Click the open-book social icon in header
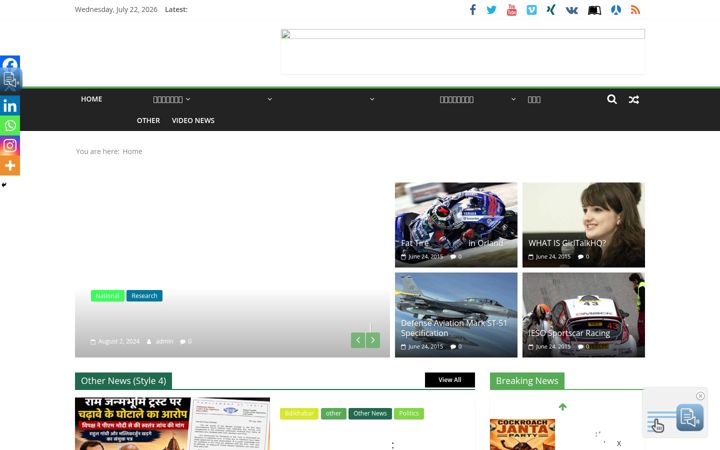The height and width of the screenshot is (450, 720). coord(595,10)
